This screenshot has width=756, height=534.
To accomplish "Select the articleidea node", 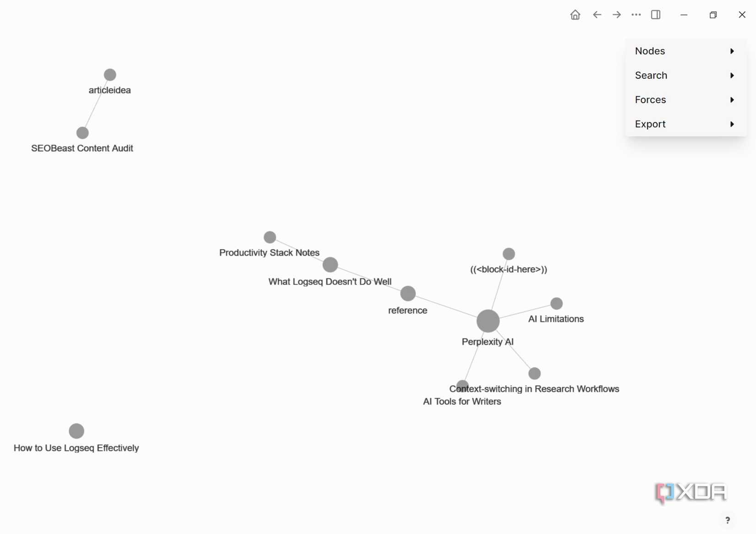I will pos(110,74).
